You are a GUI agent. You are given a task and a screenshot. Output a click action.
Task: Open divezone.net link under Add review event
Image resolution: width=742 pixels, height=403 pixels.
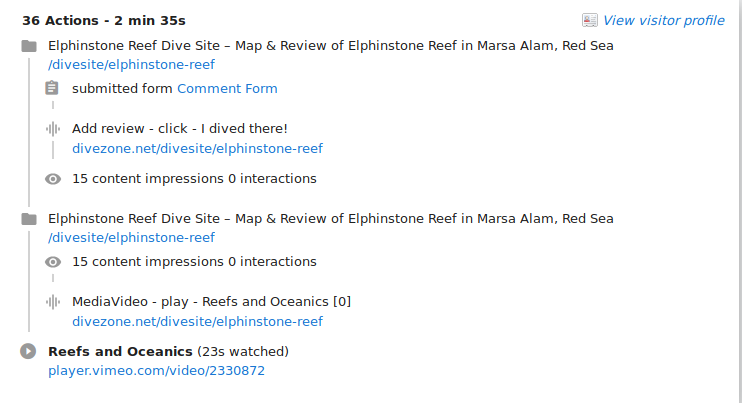click(x=197, y=149)
